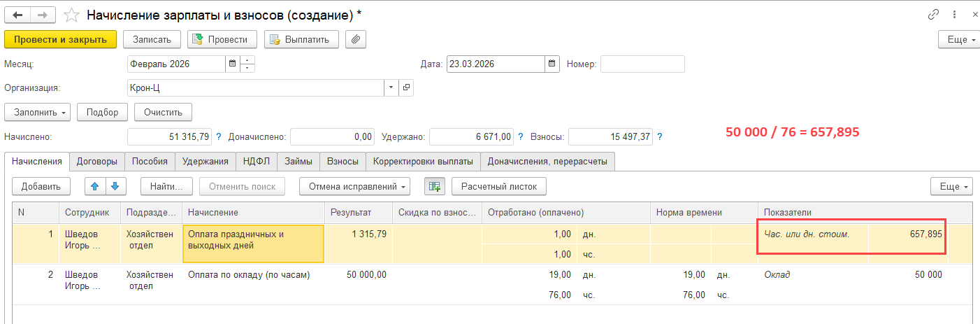Copy link to document via chain icon
This screenshot has width=980, height=324.
click(x=932, y=15)
